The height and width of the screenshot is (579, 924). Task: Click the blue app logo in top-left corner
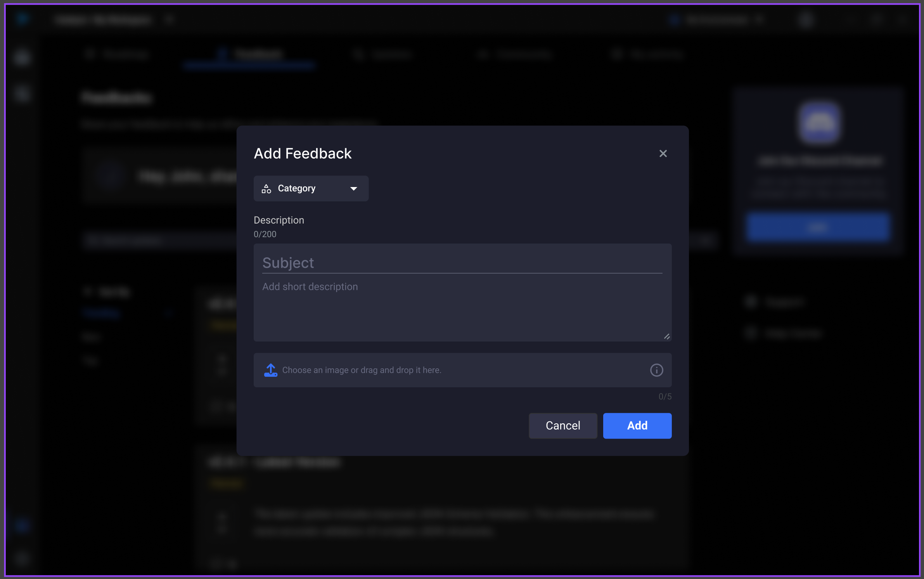point(22,19)
